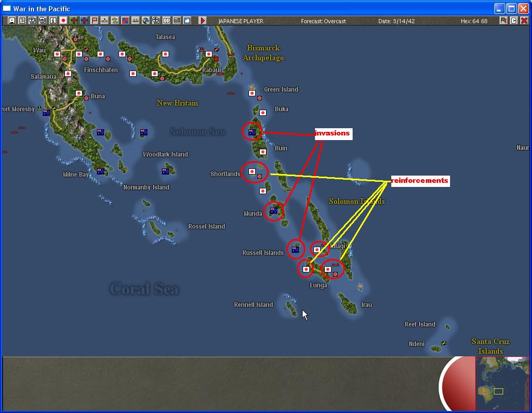Click the 'Reef Island' map label
Screen dimensions: 532x413
[420, 324]
